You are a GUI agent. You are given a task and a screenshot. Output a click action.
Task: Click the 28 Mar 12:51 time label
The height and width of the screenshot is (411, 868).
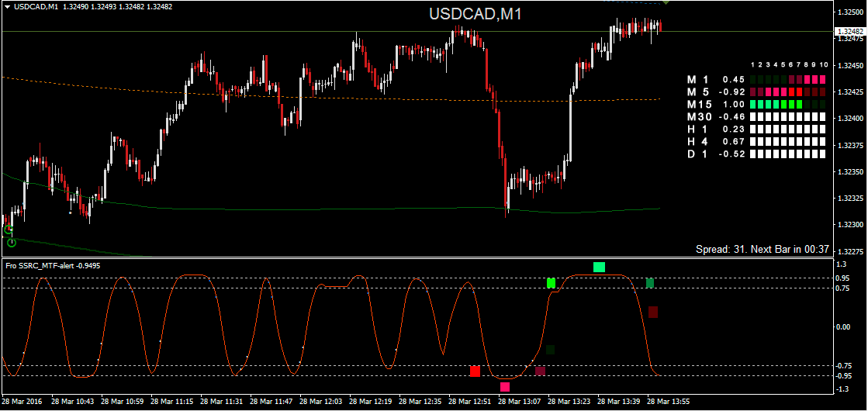pos(469,400)
